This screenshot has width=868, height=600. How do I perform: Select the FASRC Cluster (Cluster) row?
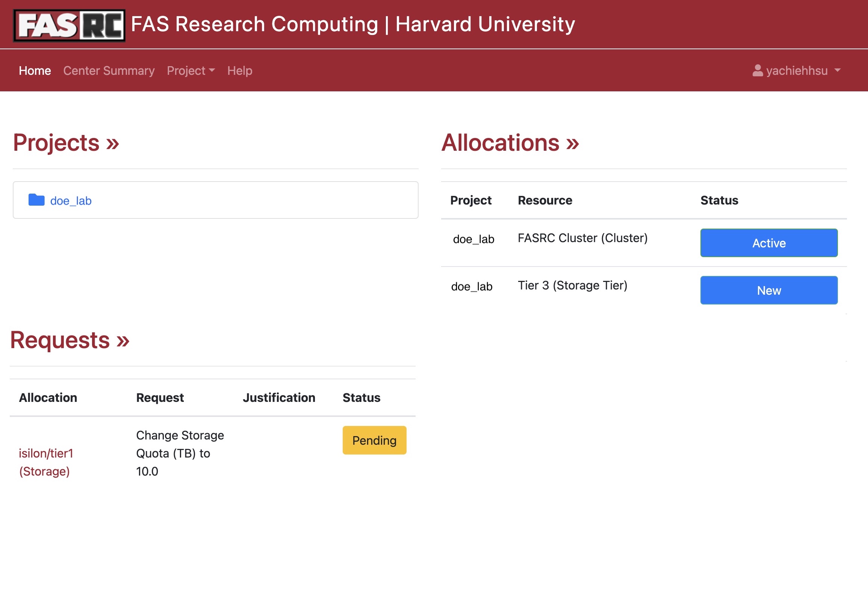point(582,238)
